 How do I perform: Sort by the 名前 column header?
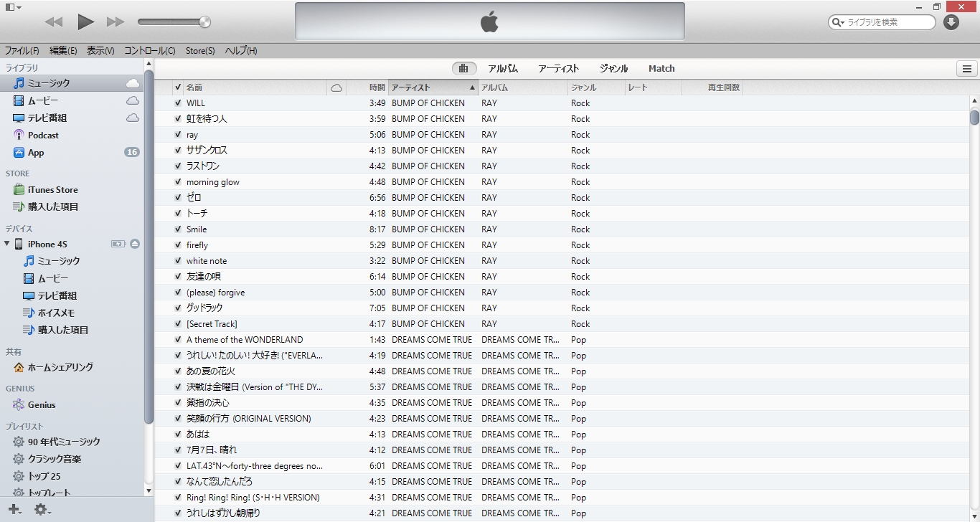tap(255, 87)
